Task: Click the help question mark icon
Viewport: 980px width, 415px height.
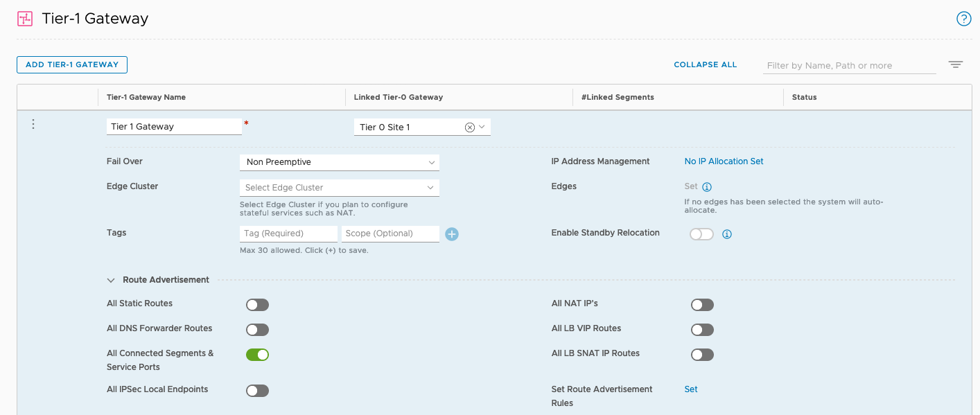Action: 963,19
